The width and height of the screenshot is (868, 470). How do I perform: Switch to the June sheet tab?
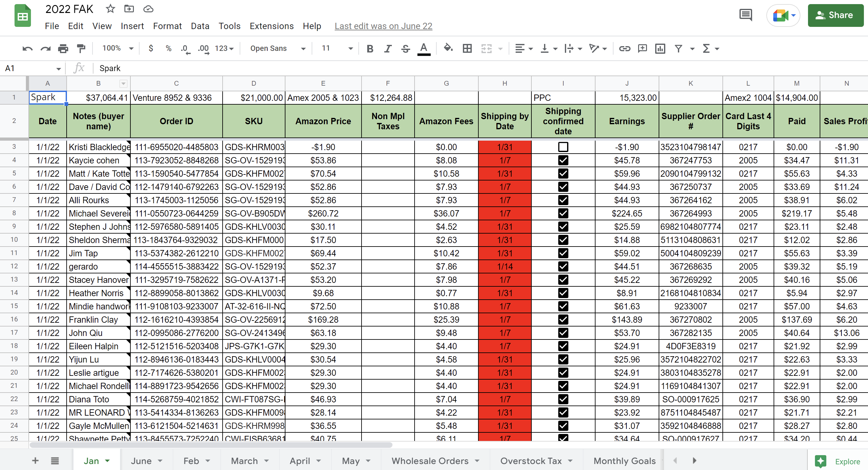pos(147,461)
